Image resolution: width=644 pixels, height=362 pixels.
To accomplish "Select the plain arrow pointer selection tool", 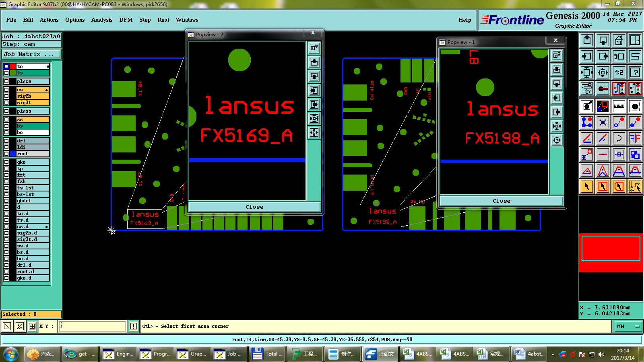I will pos(587,187).
